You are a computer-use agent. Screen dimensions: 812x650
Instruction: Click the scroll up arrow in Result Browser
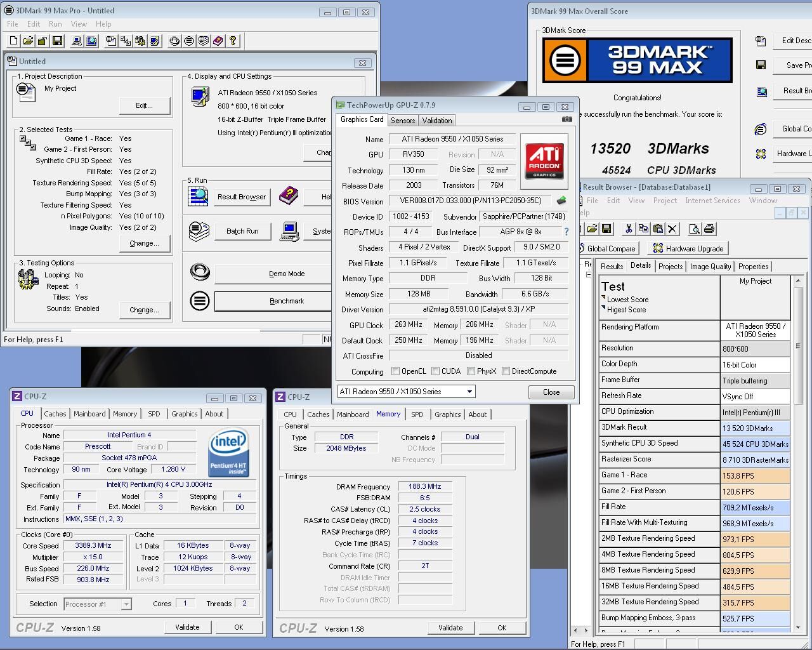tap(798, 281)
